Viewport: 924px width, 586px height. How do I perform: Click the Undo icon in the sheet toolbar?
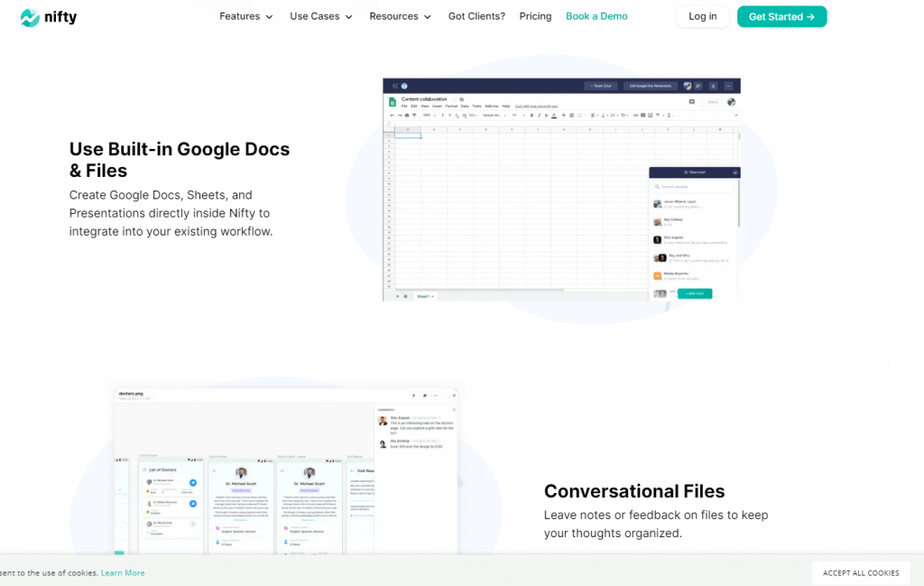[x=392, y=115]
